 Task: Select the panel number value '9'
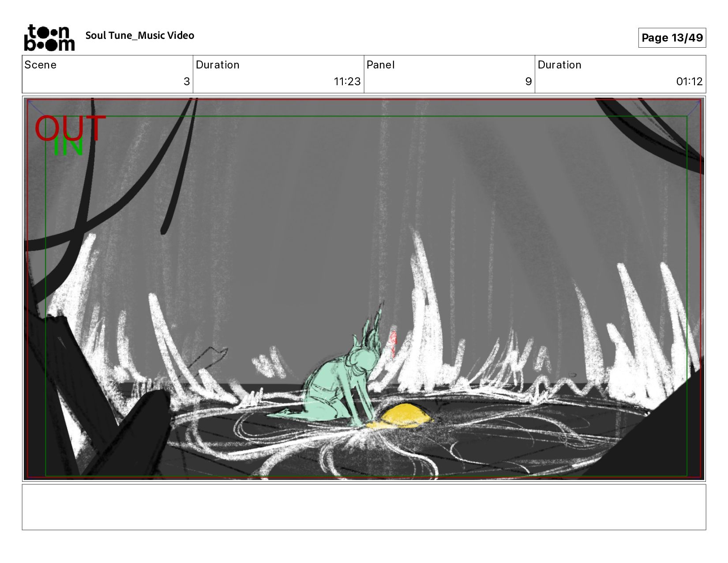pyautogui.click(x=529, y=82)
